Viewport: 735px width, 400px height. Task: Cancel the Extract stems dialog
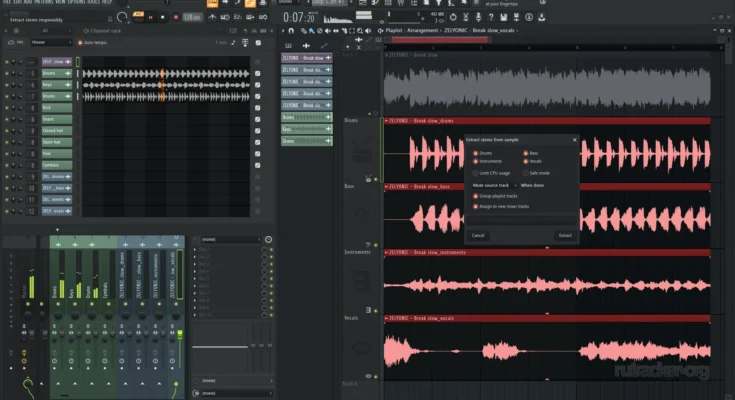point(478,235)
